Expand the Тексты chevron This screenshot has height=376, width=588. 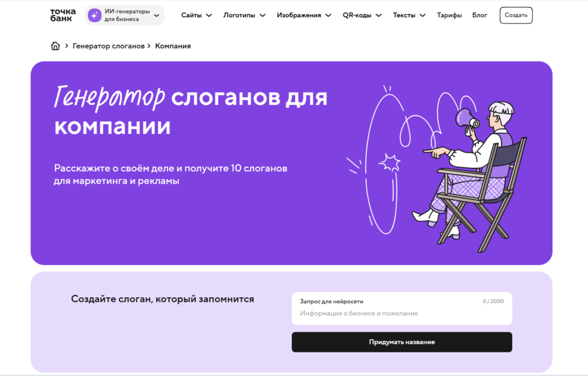pyautogui.click(x=423, y=16)
